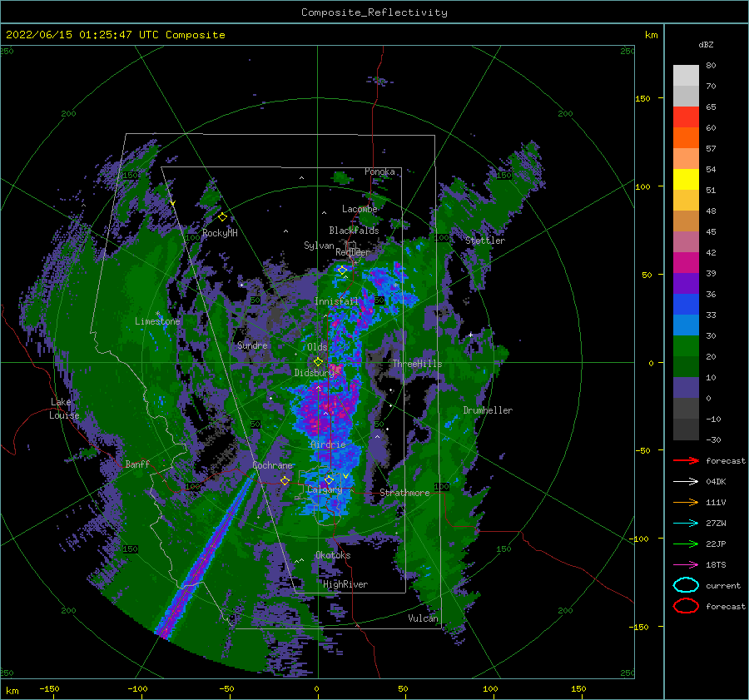Select yellow diamond marker below Cochrane
Viewport: 749px width, 700px height.
click(x=285, y=480)
